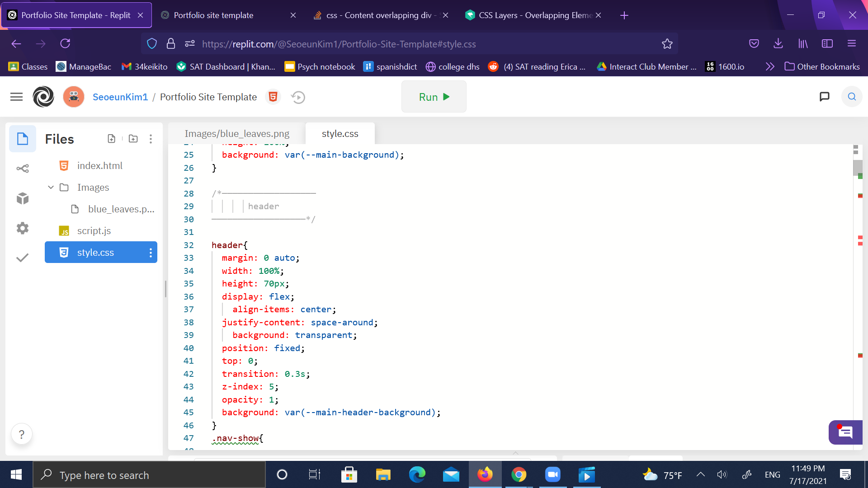Screen dimensions: 868x488
Task: Click the add new folder icon
Action: [x=133, y=139]
